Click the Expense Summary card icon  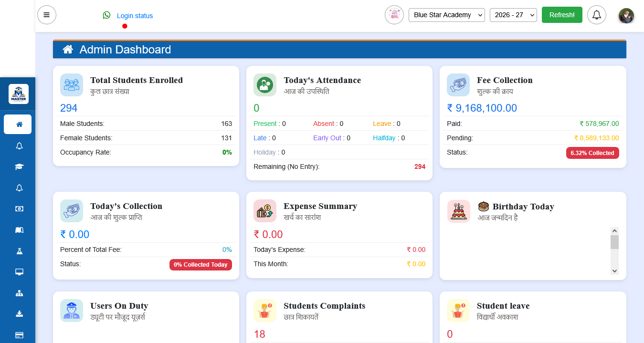(265, 211)
